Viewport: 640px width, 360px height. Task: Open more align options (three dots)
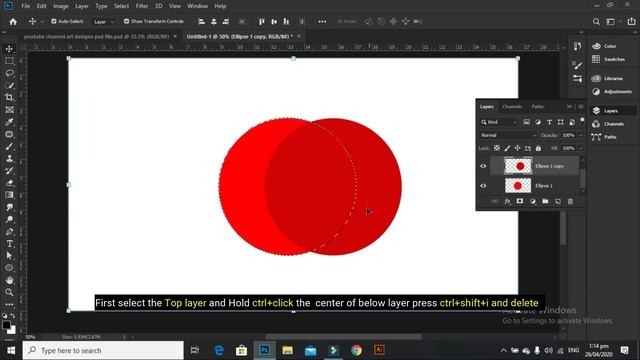click(x=322, y=22)
